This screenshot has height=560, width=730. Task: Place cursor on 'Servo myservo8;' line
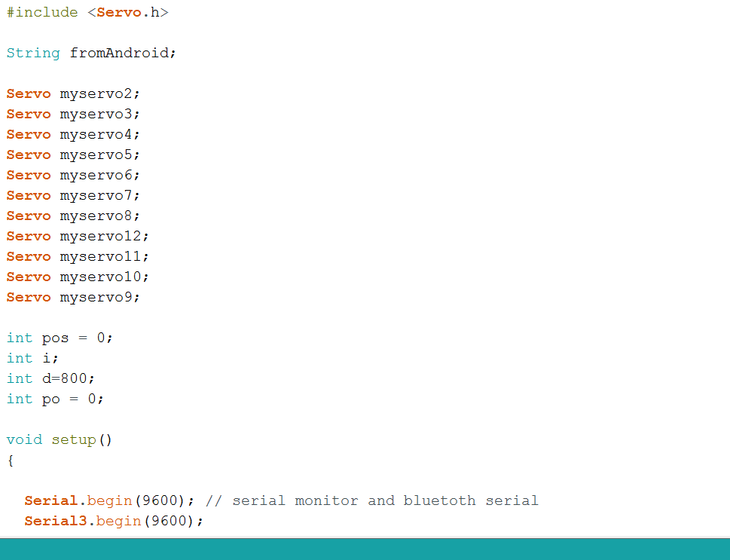click(x=73, y=216)
